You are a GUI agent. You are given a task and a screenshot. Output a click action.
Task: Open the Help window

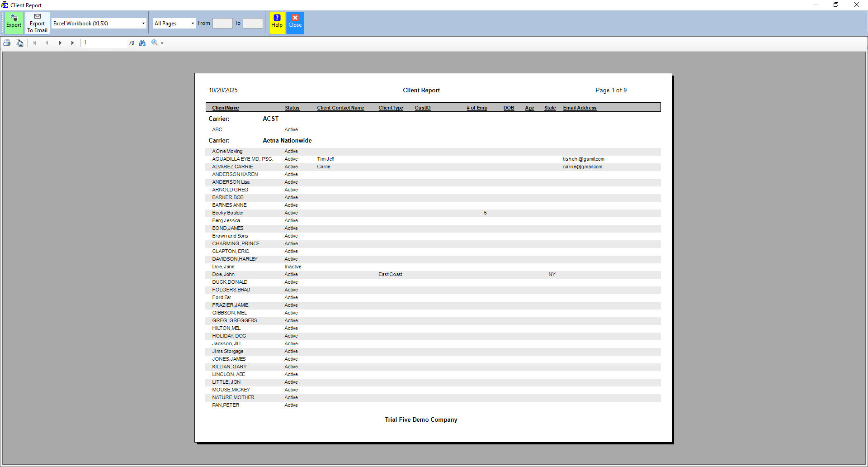click(276, 23)
